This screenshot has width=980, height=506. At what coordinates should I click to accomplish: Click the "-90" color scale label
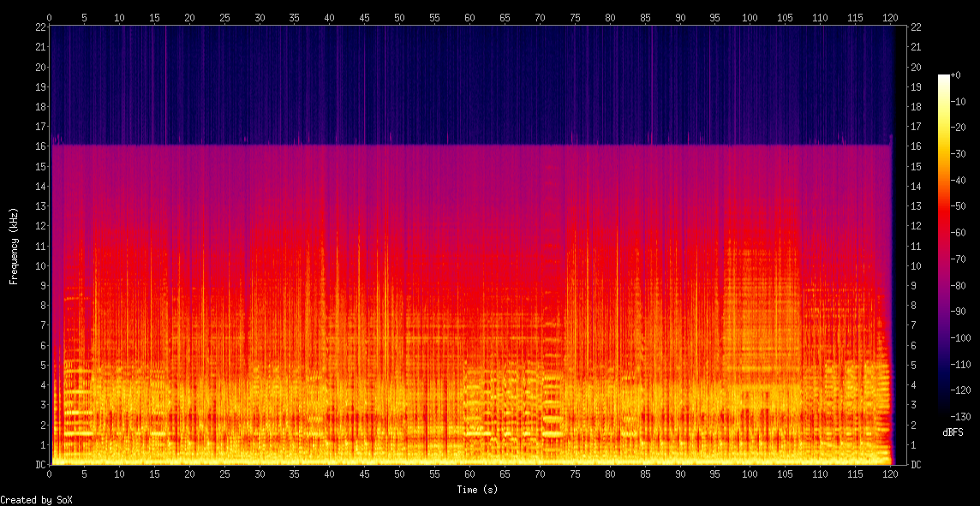958,311
